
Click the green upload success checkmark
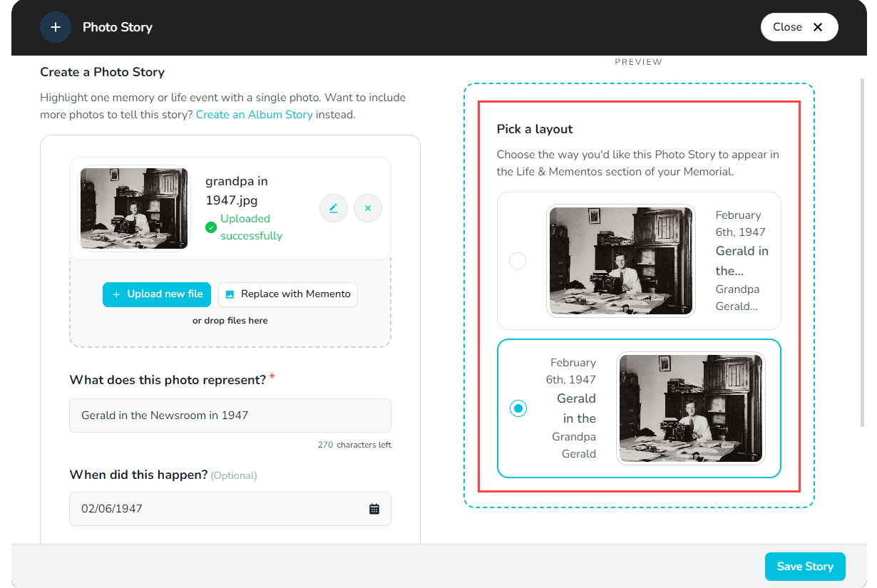[x=210, y=227]
